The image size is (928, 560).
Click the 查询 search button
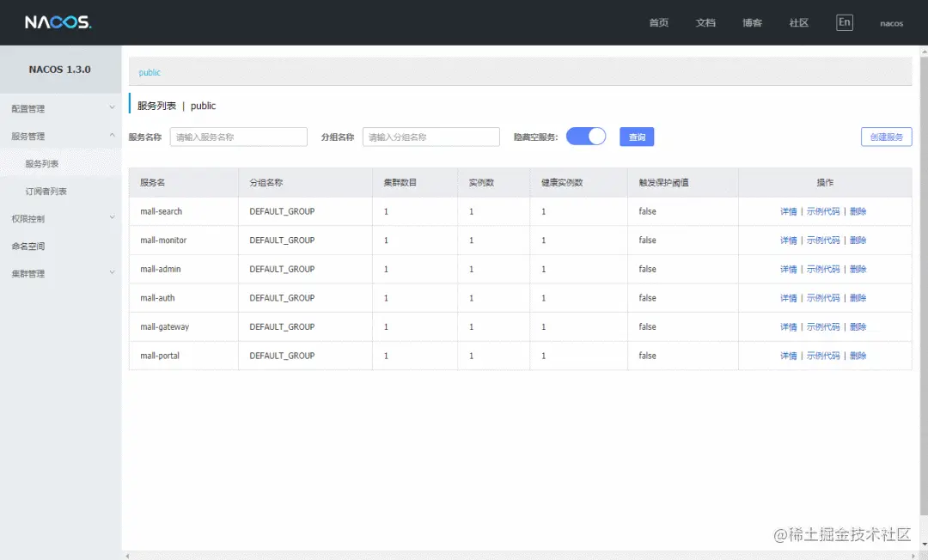click(637, 137)
